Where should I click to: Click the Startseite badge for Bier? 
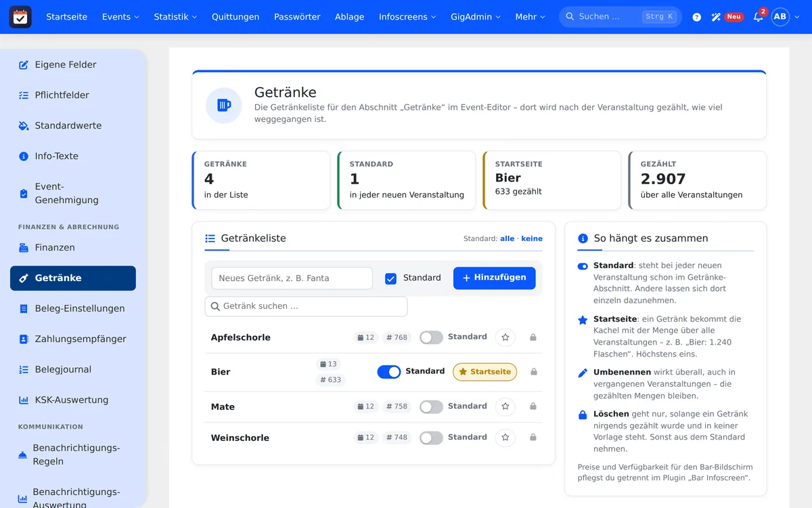(484, 372)
